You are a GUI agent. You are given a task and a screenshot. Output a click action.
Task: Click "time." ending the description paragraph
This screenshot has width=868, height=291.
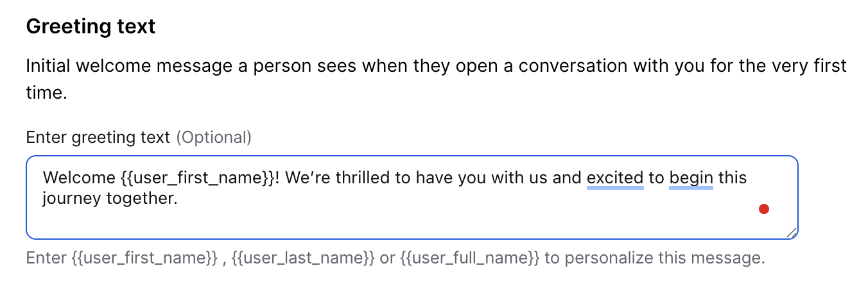(x=46, y=94)
